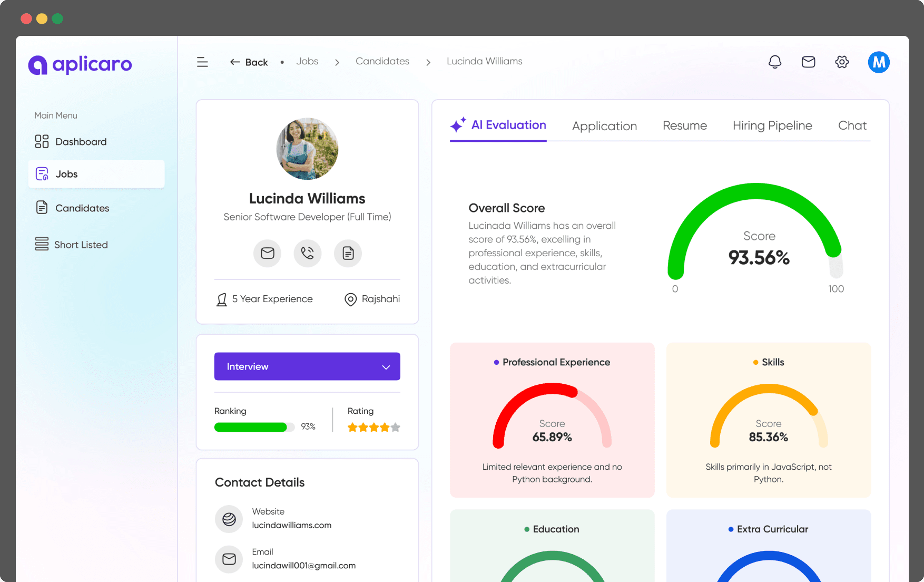Click the AI sparkle icon
This screenshot has height=582, width=924.
458,125
